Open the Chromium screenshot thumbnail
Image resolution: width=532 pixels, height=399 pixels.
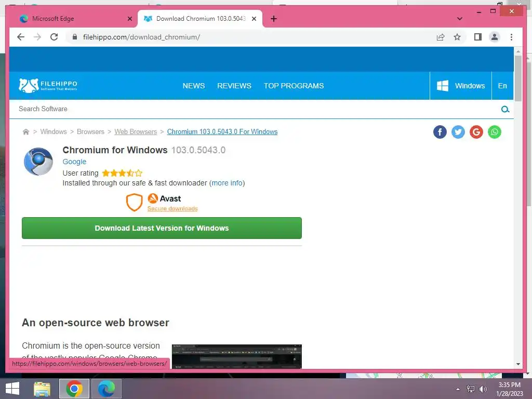(x=236, y=356)
